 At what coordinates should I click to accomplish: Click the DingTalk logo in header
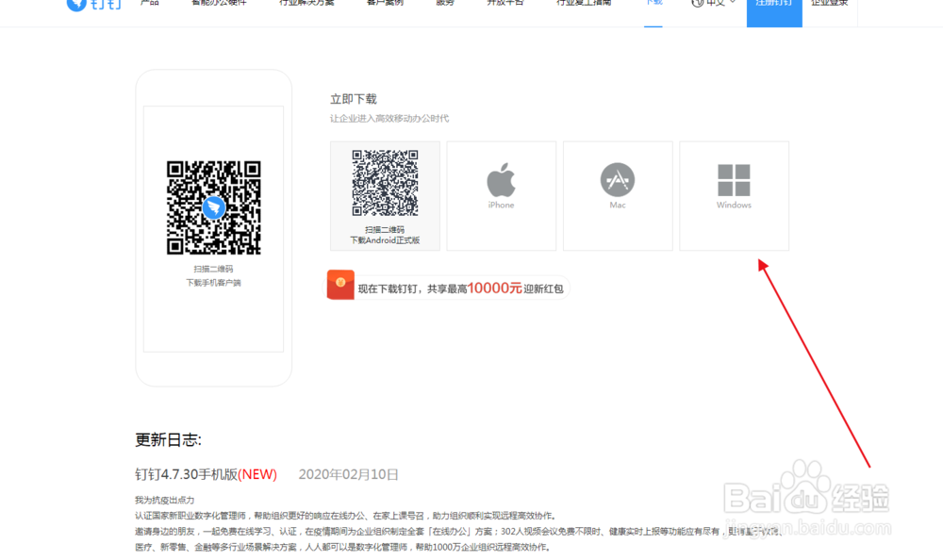pos(93,4)
